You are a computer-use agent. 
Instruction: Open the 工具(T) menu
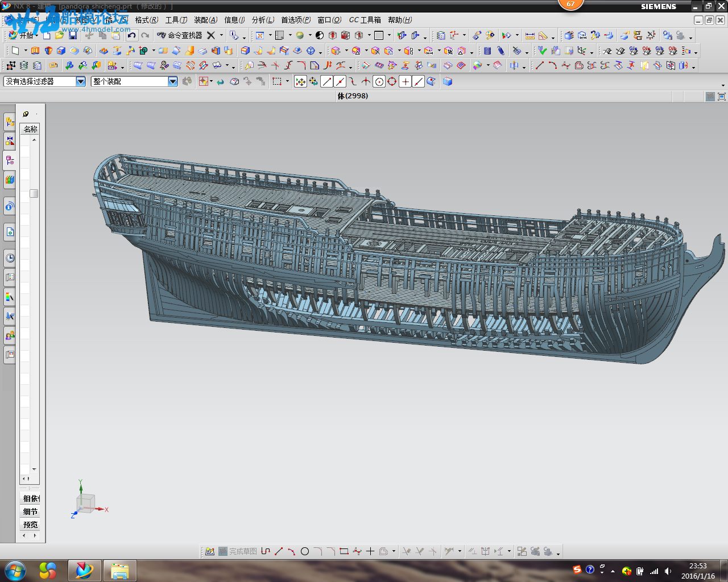tap(176, 20)
